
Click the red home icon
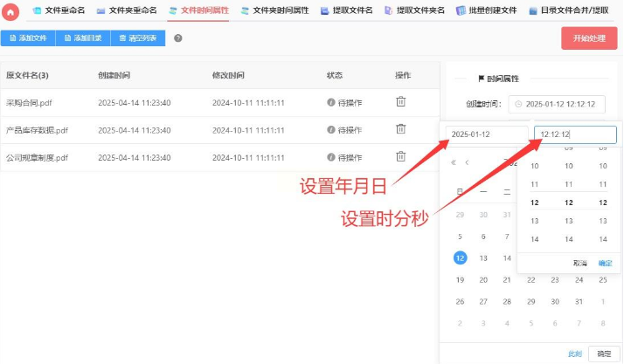click(x=10, y=11)
